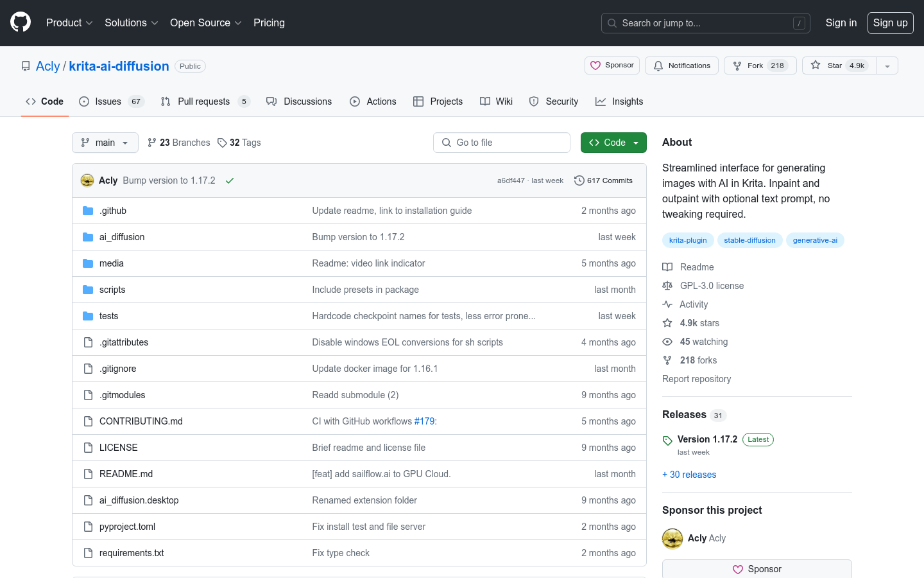This screenshot has height=578, width=924.
Task: Open Notifications bell button
Action: (682, 66)
